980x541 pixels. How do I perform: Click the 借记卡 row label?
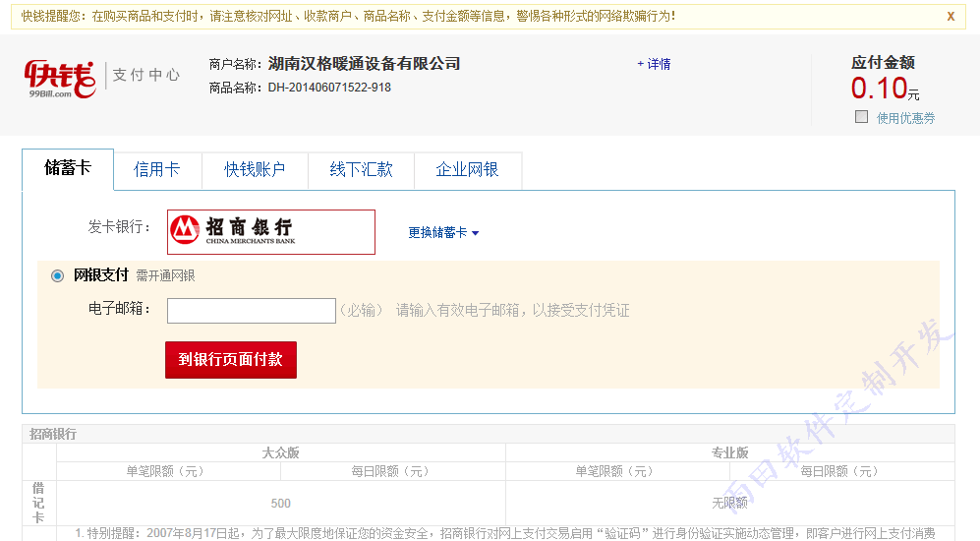pyautogui.click(x=38, y=503)
